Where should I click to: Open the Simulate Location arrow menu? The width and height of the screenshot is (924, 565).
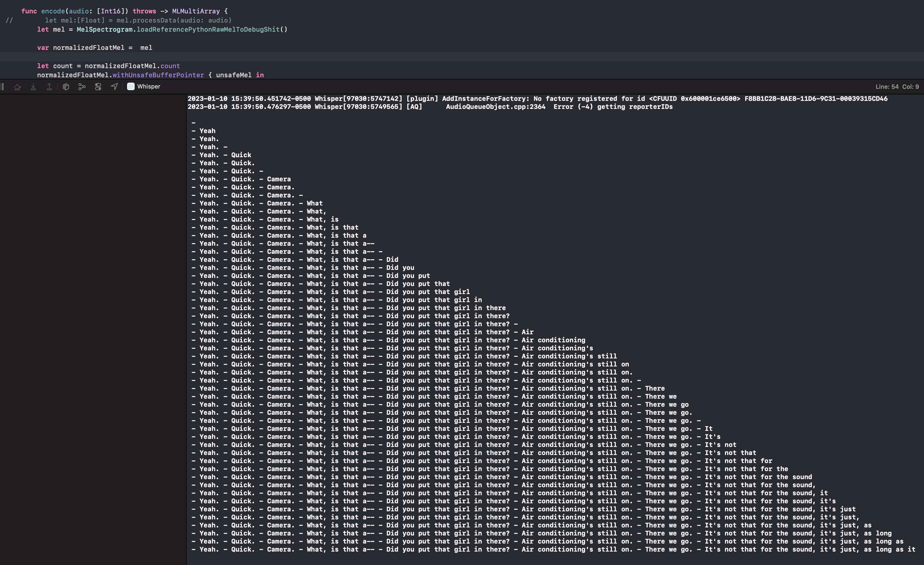114,87
